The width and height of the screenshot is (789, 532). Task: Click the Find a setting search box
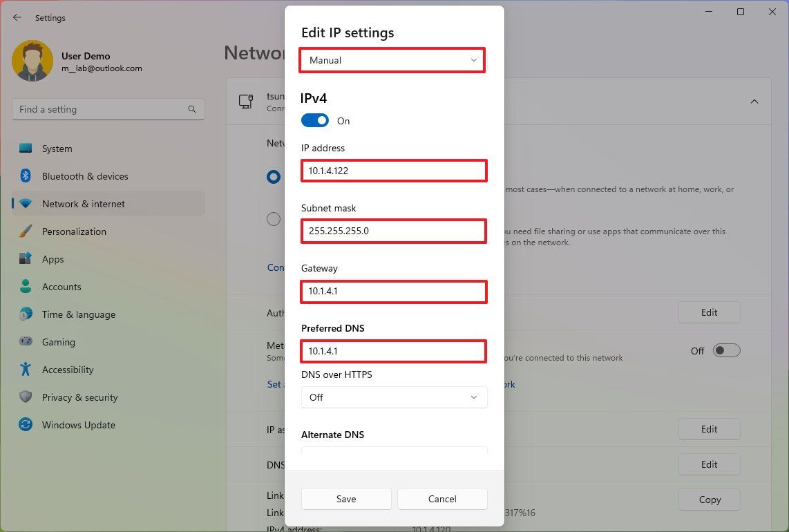click(x=108, y=108)
